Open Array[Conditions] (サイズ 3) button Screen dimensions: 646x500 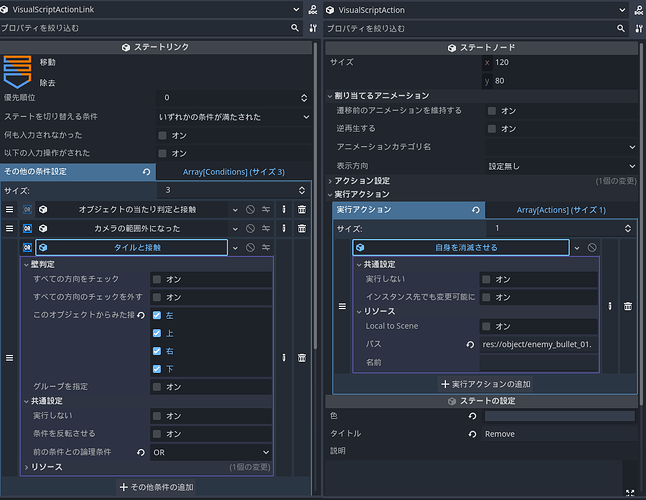click(x=234, y=172)
